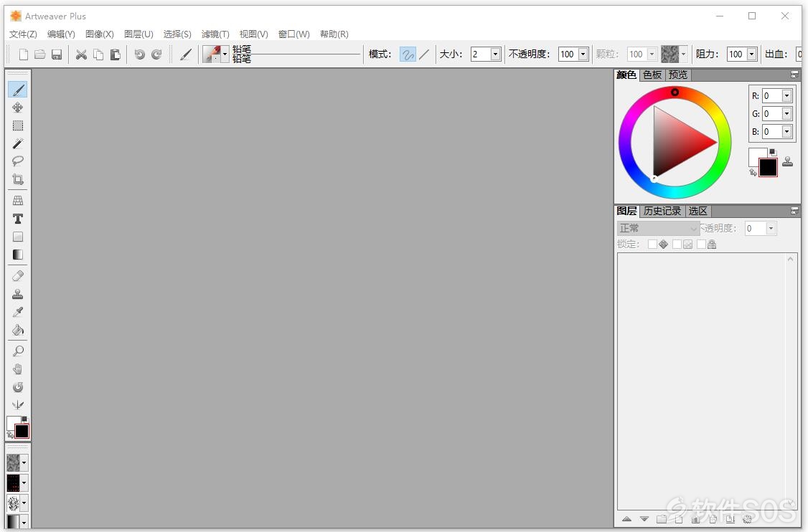Select the Perspective Grid tool
This screenshot has width=808, height=532.
[x=18, y=200]
